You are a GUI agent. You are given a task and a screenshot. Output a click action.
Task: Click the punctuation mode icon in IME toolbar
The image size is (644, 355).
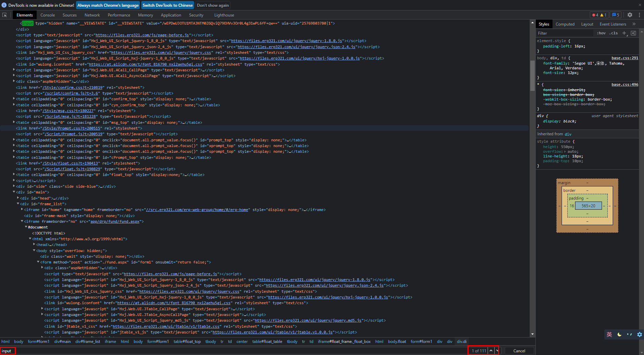pos(630,334)
